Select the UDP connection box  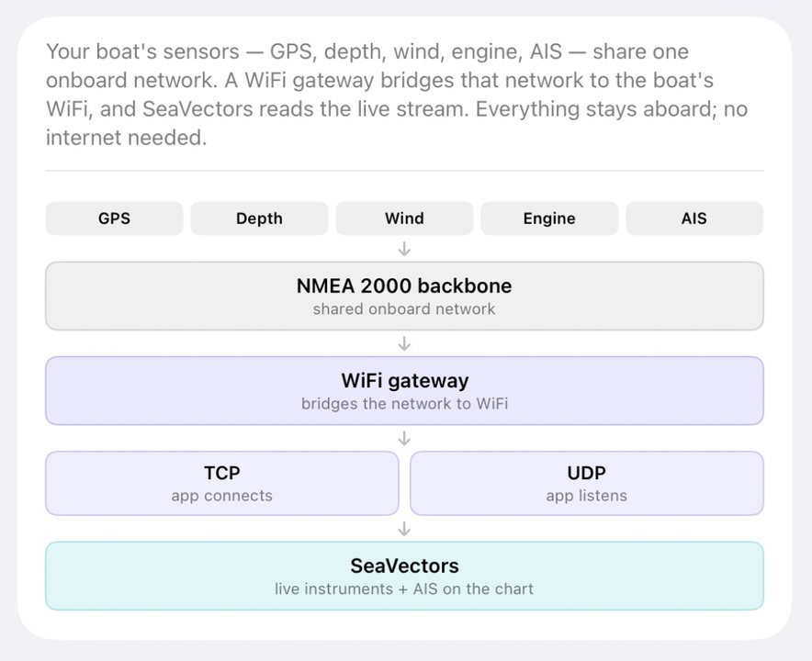click(587, 484)
